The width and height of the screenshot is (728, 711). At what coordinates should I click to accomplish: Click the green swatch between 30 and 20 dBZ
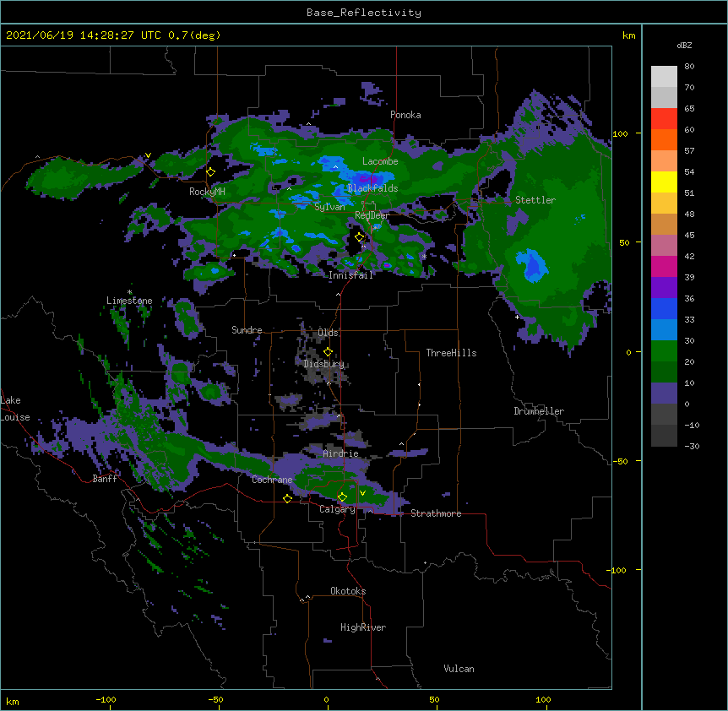coord(664,351)
